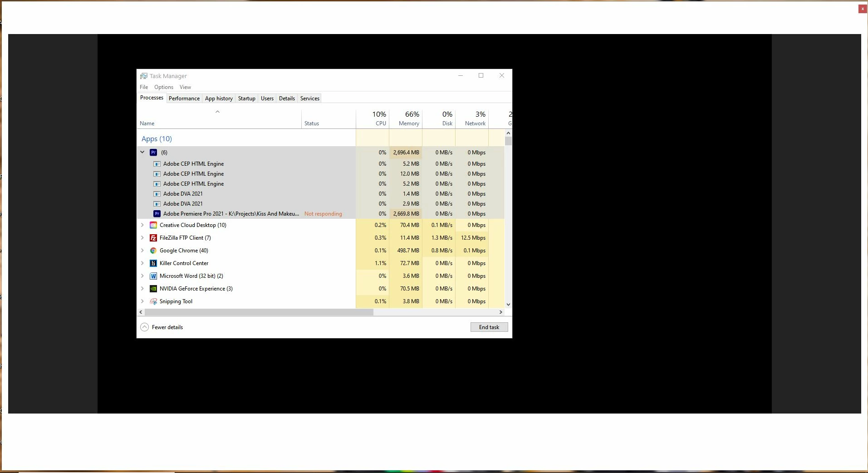Viewport: 868px width, 473px height.
Task: Click the Snipping Tool icon
Action: (153, 301)
